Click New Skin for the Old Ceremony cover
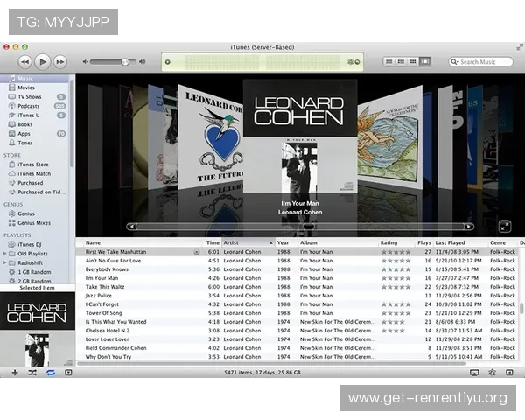This screenshot has height=420, width=525. click(x=389, y=138)
